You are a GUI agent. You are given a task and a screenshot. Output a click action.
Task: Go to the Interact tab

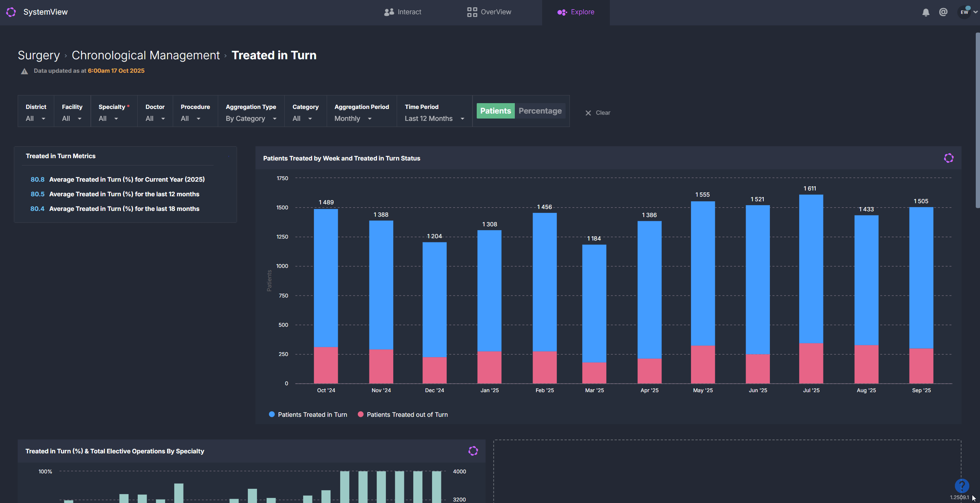(402, 12)
